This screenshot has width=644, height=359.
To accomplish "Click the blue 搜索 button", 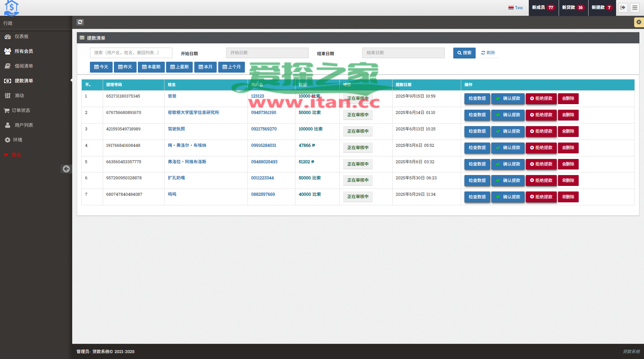I will [x=464, y=53].
